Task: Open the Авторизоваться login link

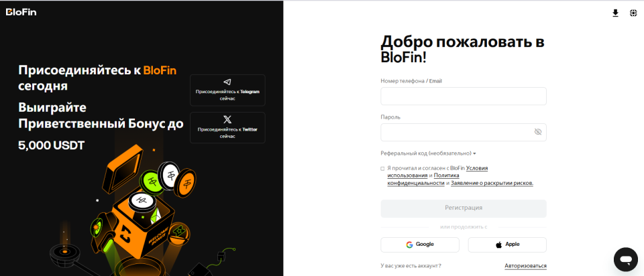Action: point(525,266)
